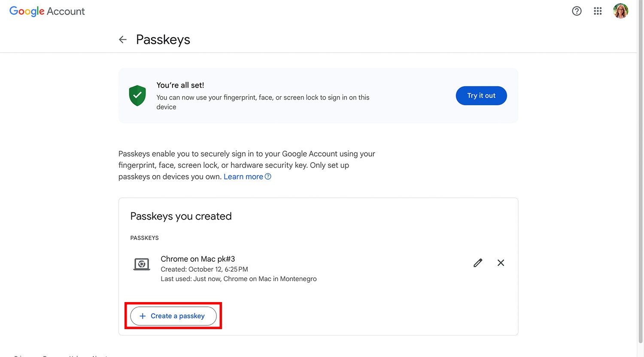Open the account profile picture
644x357 pixels.
(x=620, y=11)
